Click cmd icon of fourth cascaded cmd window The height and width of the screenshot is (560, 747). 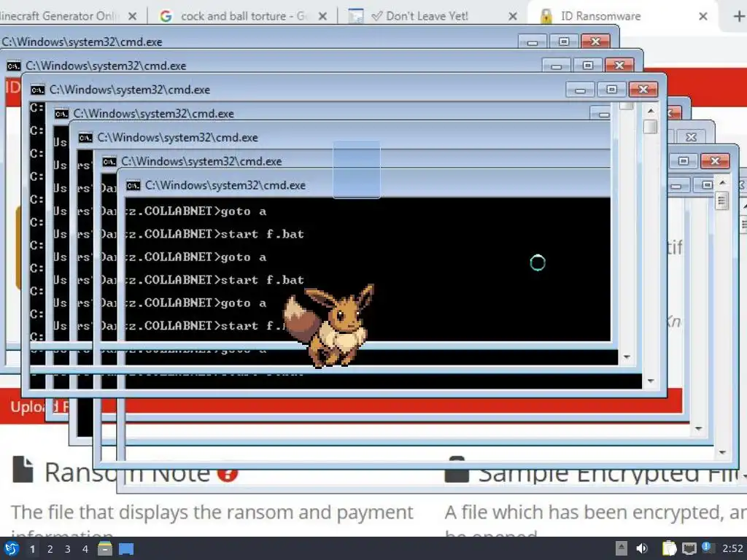pyautogui.click(x=61, y=114)
